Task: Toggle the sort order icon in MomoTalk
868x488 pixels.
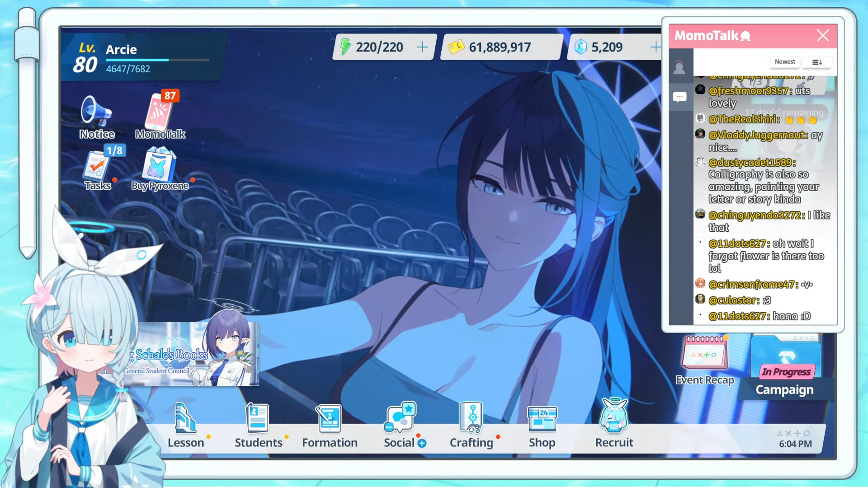Action: [817, 62]
